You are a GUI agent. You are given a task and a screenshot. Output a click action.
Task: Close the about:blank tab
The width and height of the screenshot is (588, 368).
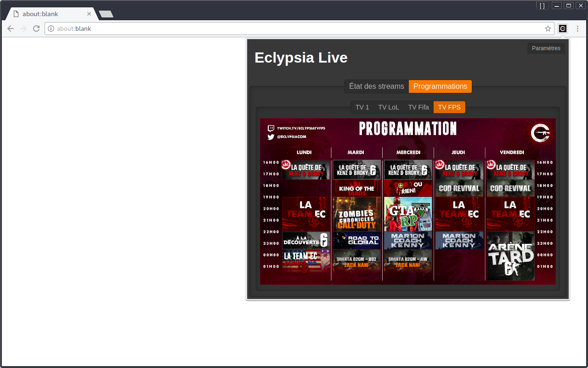89,14
